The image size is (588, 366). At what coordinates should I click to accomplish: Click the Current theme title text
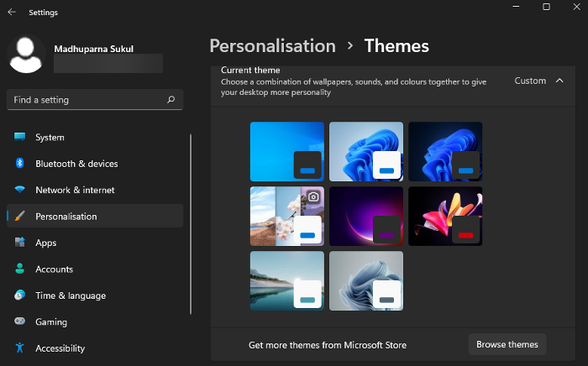coord(250,70)
